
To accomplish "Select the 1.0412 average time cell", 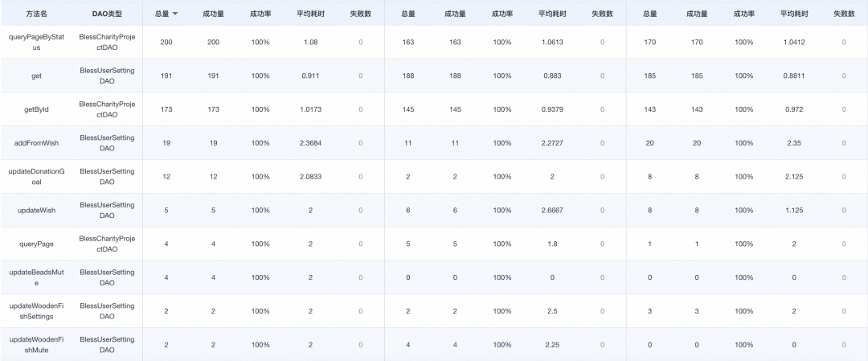I will click(794, 42).
